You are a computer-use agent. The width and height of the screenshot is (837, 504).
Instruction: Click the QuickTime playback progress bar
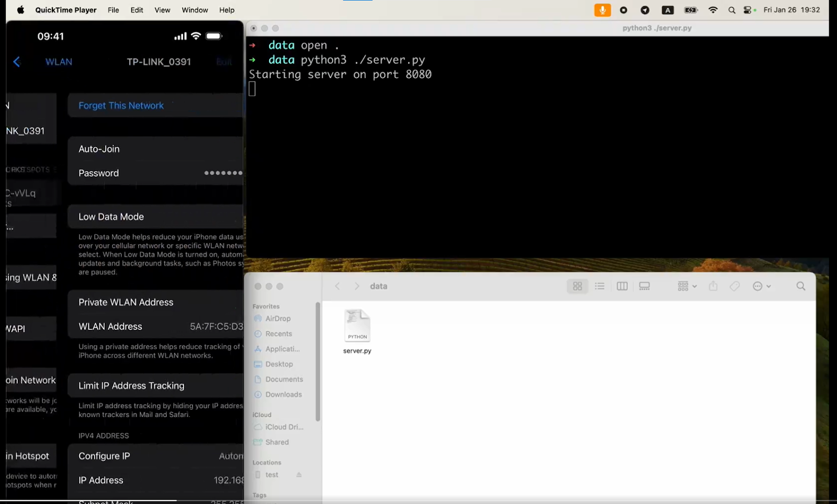pyautogui.click(x=418, y=500)
